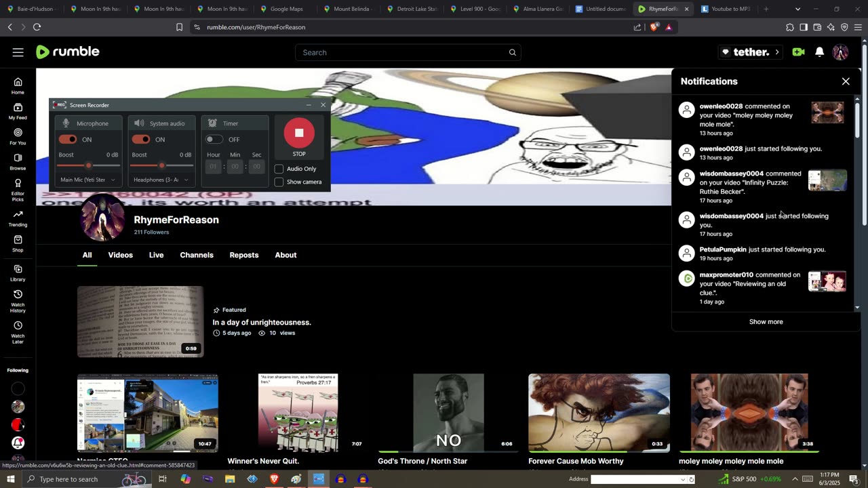This screenshot has width=868, height=488.
Task: Open the profile avatar in the header
Action: tap(840, 52)
